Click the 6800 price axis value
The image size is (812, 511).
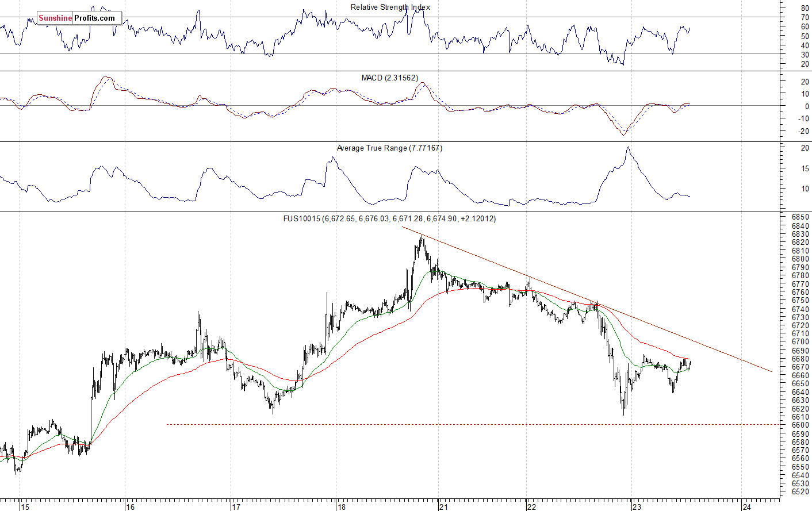click(800, 259)
